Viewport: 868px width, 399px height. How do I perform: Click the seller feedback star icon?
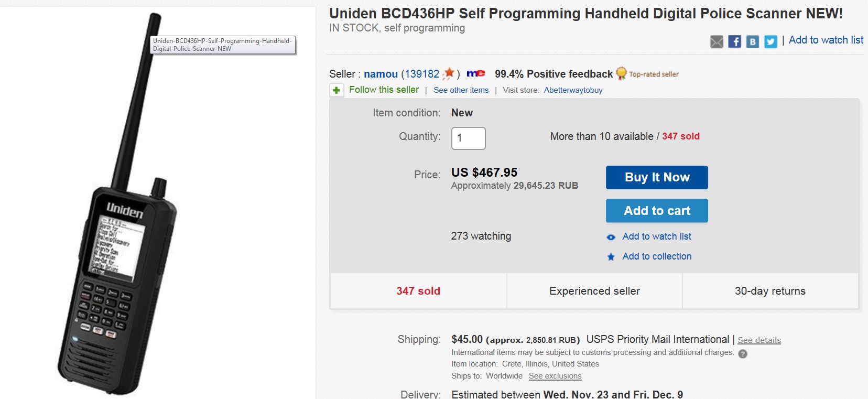pyautogui.click(x=448, y=74)
